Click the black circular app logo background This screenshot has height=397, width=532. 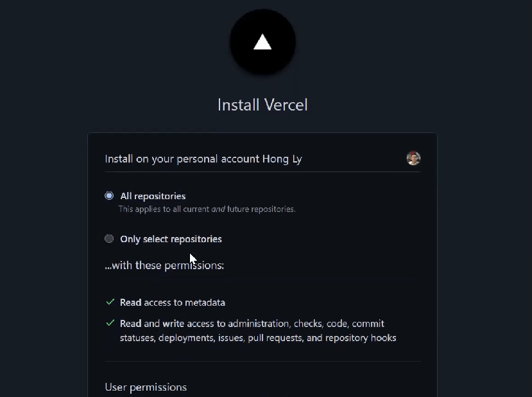tap(262, 42)
